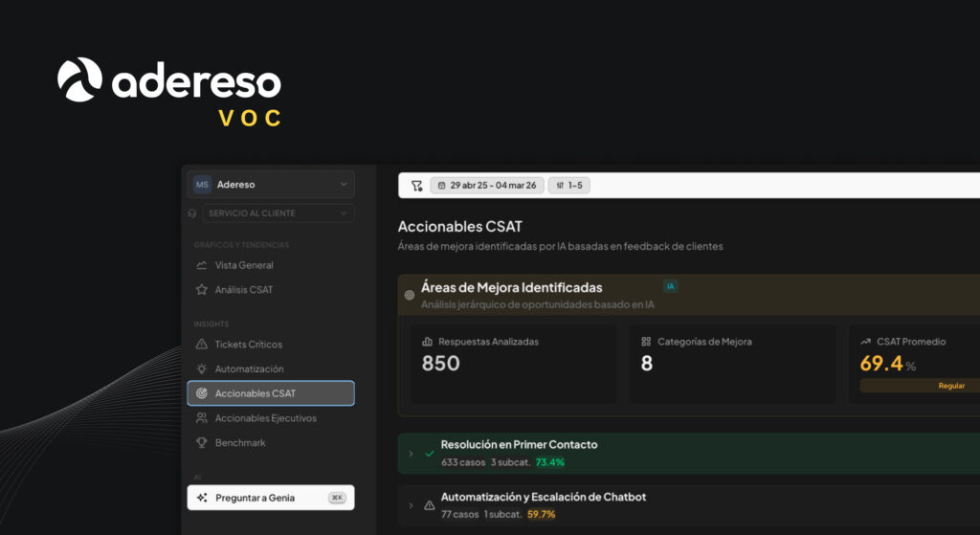Open the date range 29 abr 25 filter

click(x=487, y=186)
